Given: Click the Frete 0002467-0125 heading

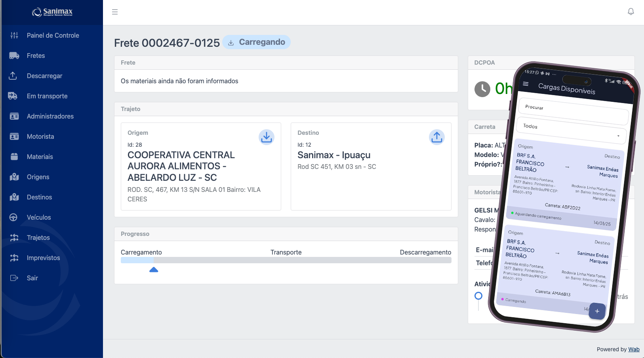Looking at the screenshot, I should tap(167, 43).
